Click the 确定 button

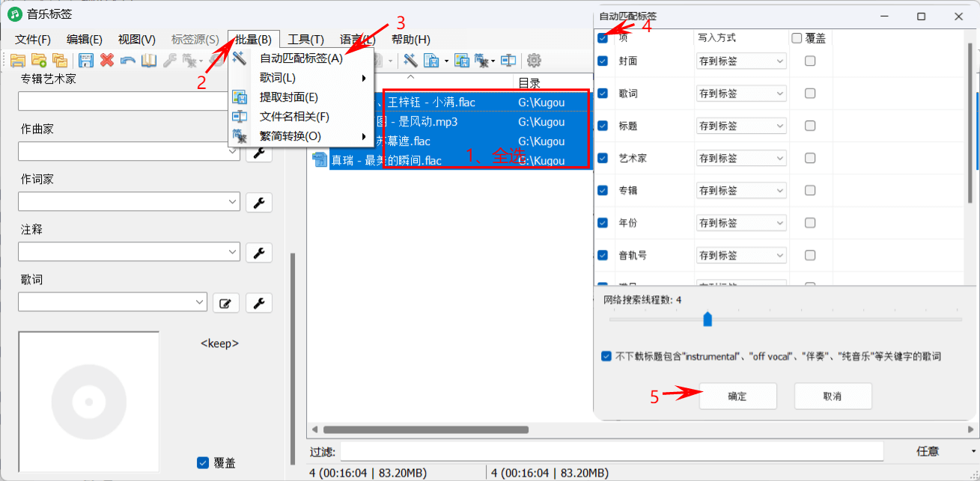click(x=737, y=396)
